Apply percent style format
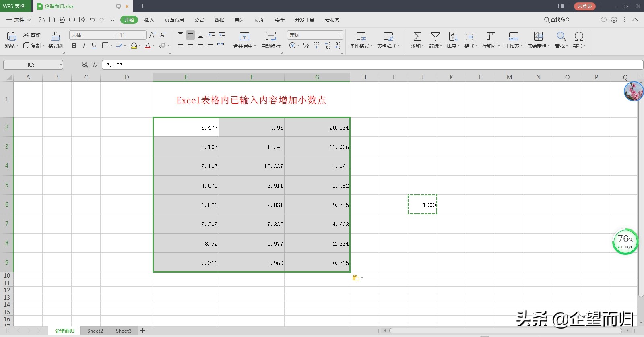Viewport: 644px width, 337px height. (306, 45)
